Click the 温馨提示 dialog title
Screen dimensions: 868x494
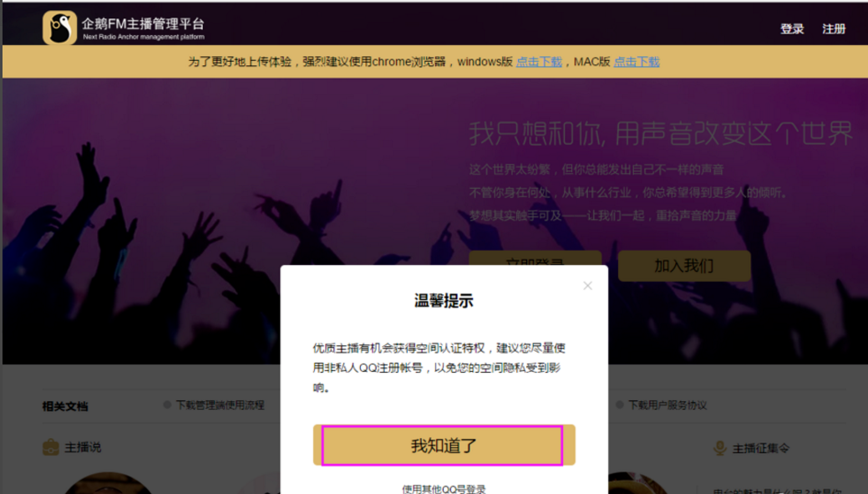pos(444,301)
